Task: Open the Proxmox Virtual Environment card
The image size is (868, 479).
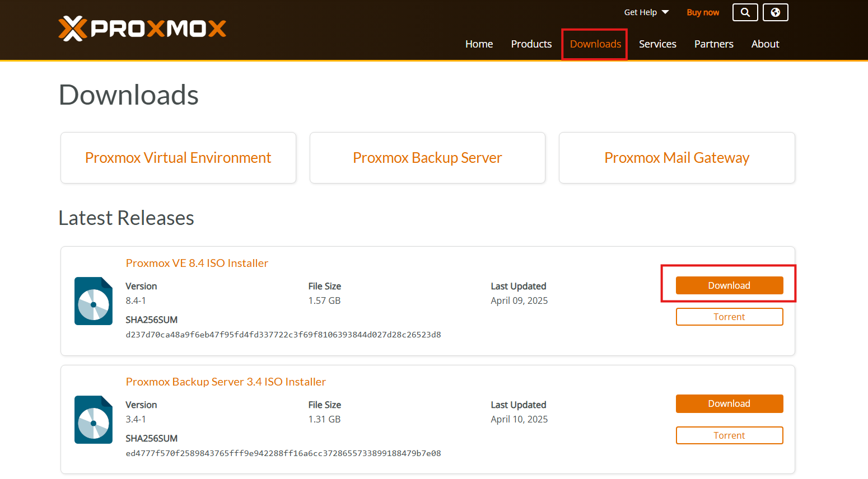Action: pyautogui.click(x=178, y=158)
